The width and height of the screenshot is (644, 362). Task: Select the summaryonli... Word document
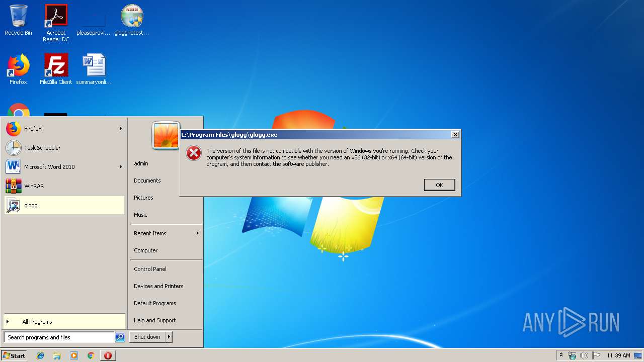(94, 69)
